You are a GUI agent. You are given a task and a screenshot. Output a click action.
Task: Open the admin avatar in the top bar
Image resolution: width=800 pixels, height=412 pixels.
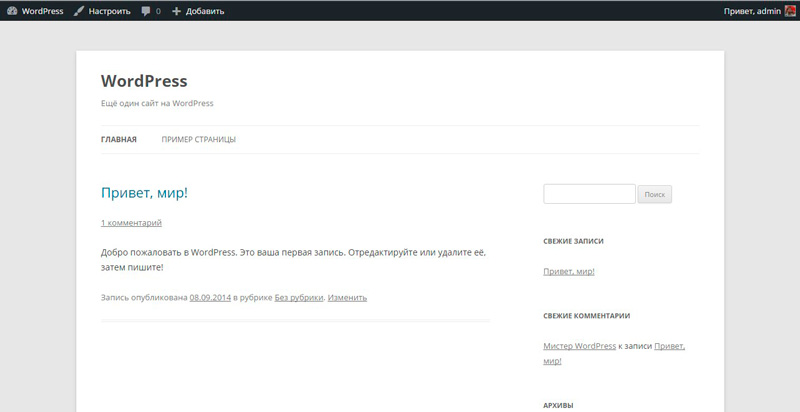tap(790, 11)
